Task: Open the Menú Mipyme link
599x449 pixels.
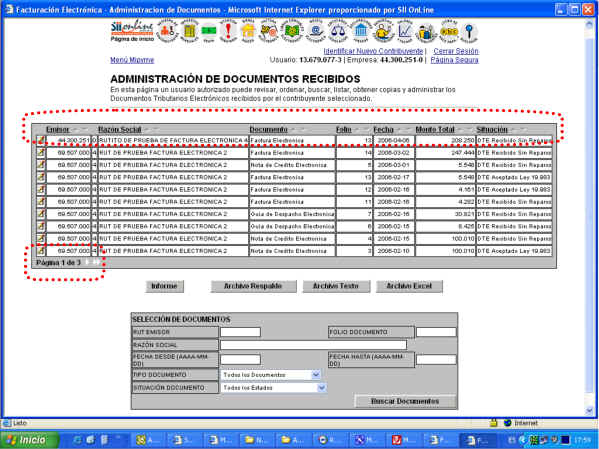Action: pyautogui.click(x=132, y=60)
